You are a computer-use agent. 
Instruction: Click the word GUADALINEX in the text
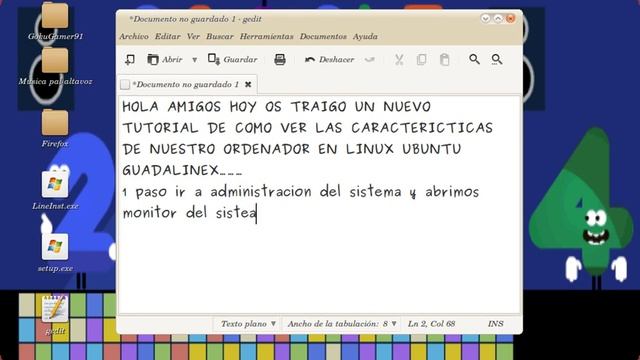click(171, 170)
